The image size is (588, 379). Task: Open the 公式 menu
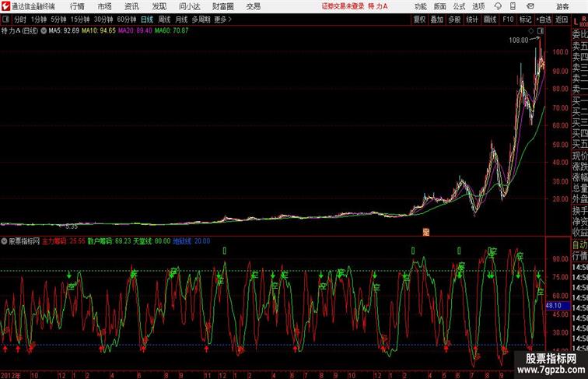tap(459, 6)
